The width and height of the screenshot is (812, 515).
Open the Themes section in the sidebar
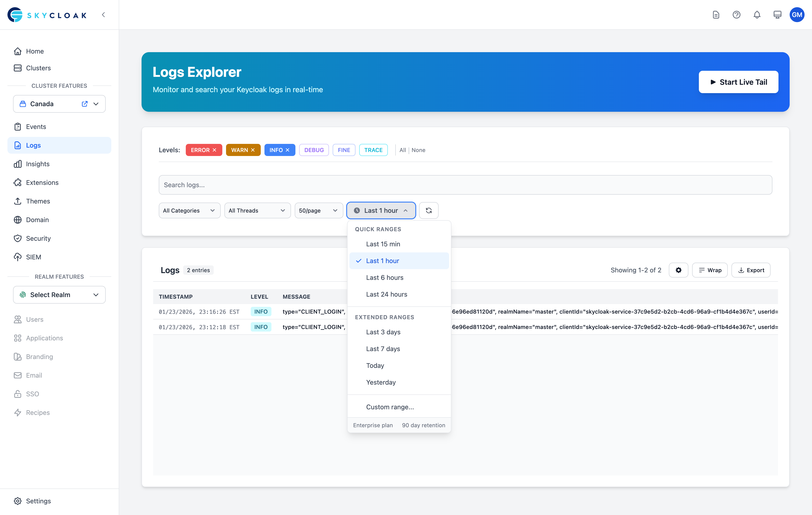coord(38,201)
